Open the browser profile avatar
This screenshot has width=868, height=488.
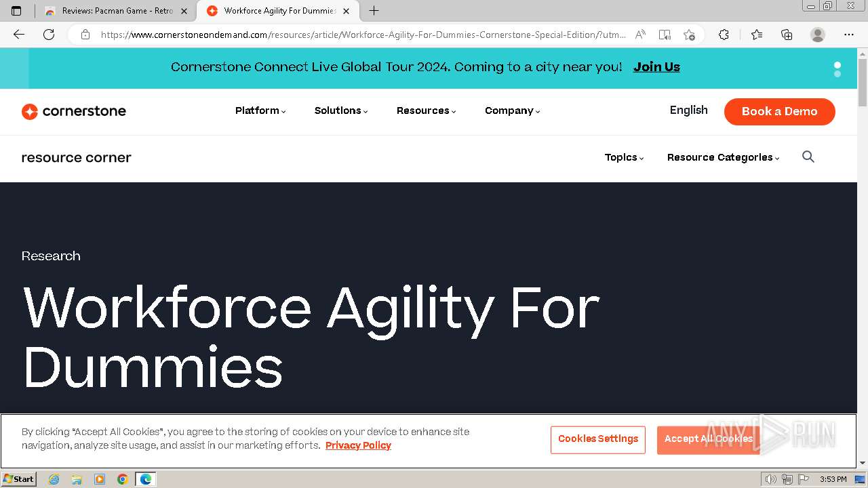click(x=818, y=35)
